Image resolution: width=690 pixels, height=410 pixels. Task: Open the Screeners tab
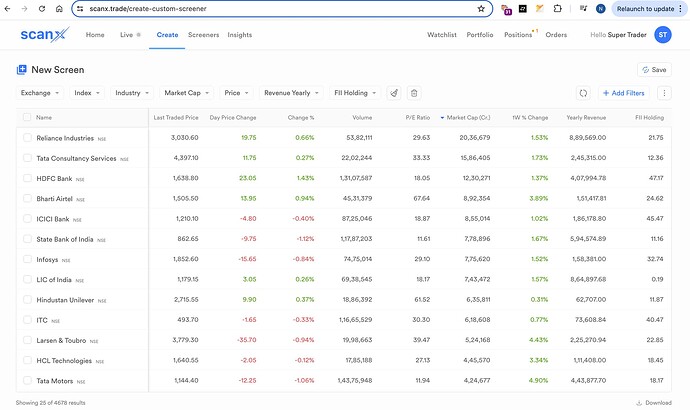pos(203,35)
